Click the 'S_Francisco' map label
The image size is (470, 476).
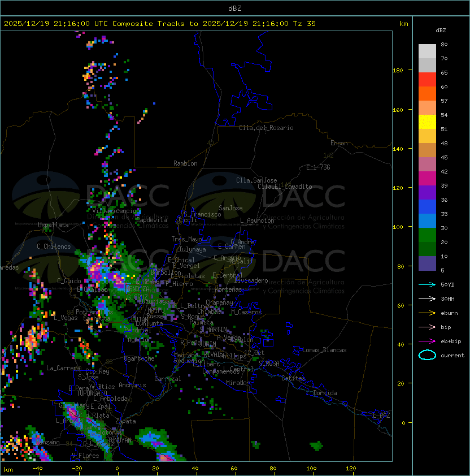point(202,214)
